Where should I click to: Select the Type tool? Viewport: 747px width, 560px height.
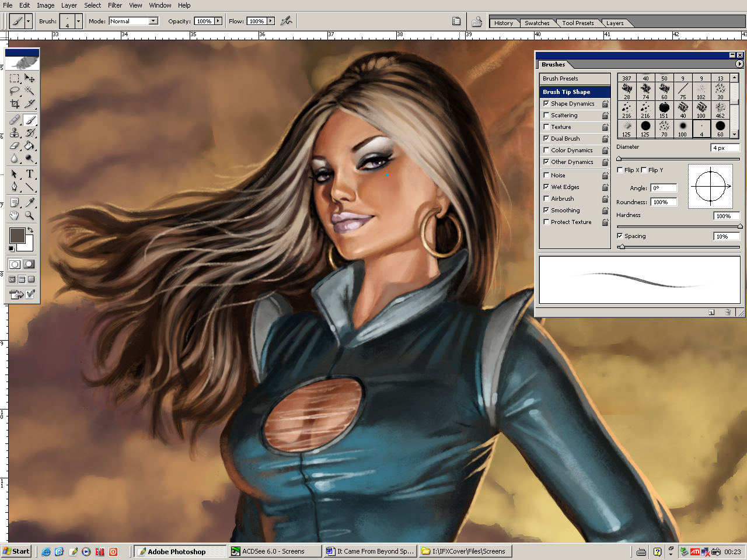30,174
